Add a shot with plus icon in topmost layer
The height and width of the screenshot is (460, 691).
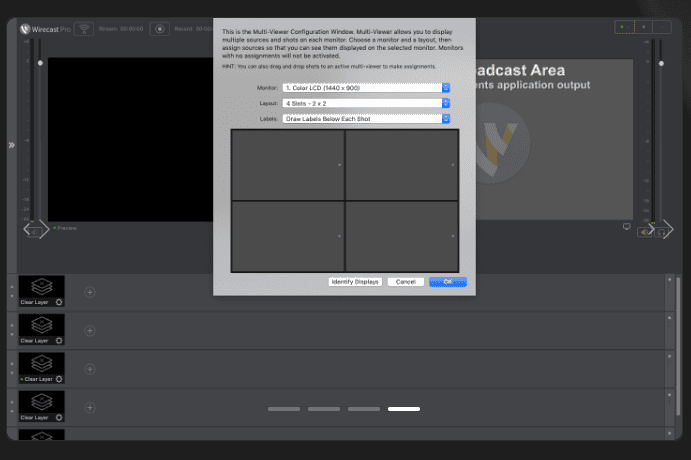90,292
